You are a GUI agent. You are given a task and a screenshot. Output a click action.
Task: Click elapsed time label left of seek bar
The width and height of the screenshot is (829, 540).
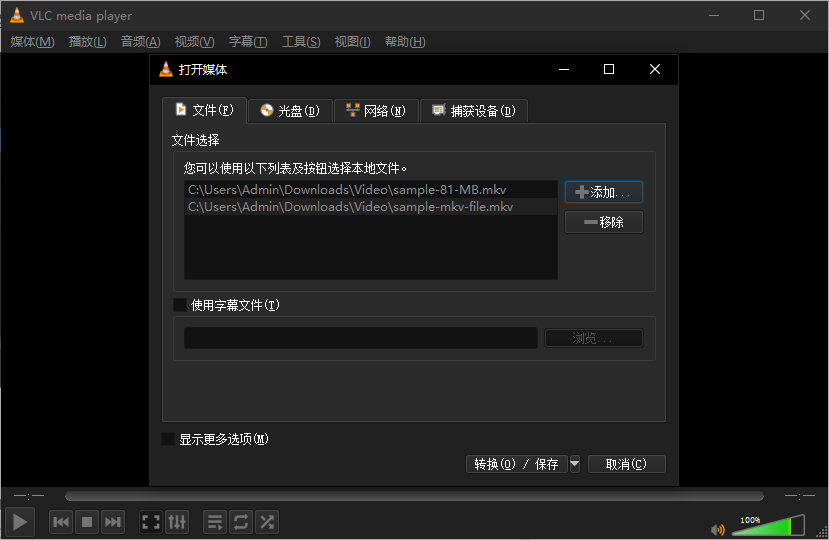coord(29,496)
